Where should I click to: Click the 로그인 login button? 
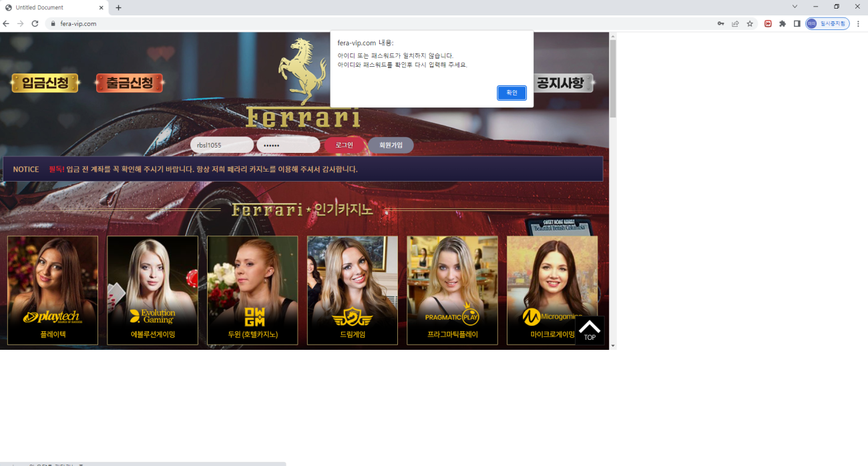[x=345, y=145]
